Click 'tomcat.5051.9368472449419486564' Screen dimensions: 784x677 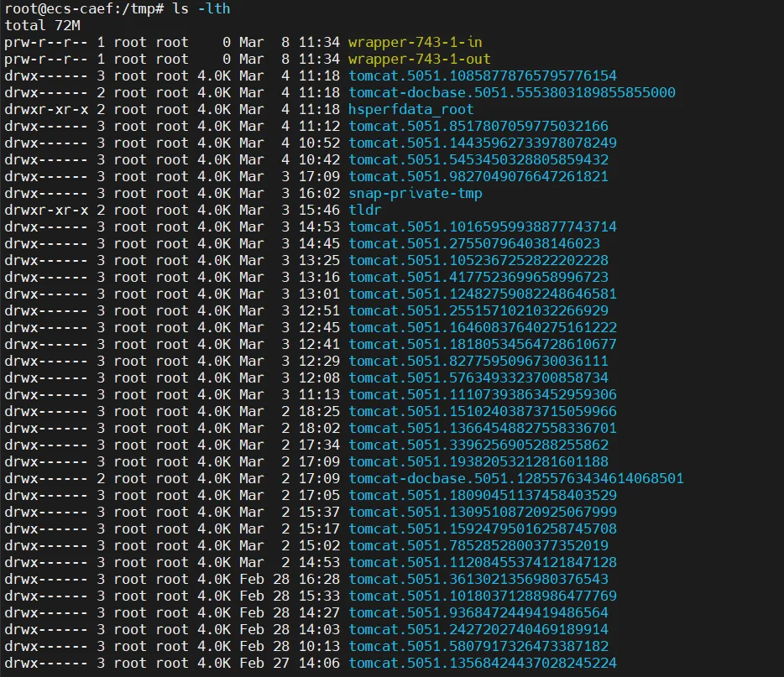pos(478,613)
